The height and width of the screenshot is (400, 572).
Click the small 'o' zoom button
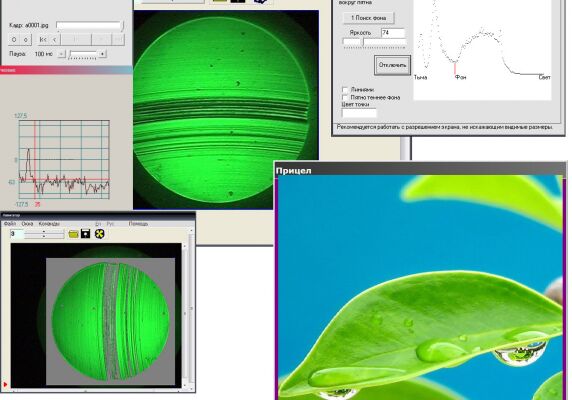(26, 39)
